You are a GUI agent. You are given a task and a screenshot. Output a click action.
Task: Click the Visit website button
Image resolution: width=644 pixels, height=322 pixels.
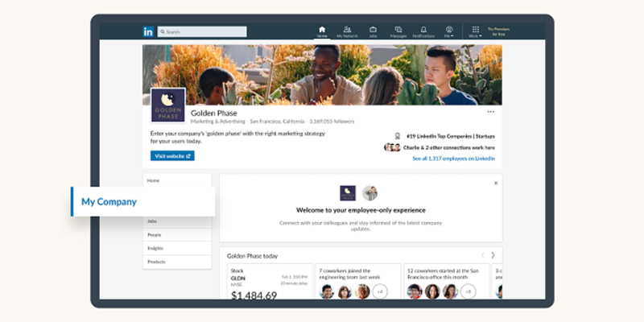pyautogui.click(x=172, y=156)
